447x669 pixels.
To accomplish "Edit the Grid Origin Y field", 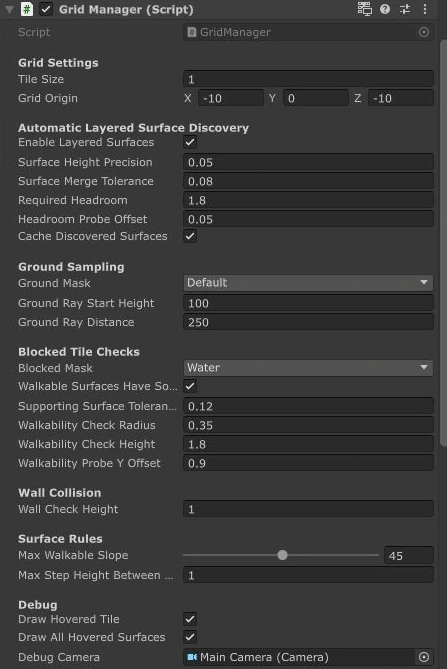I will (316, 99).
